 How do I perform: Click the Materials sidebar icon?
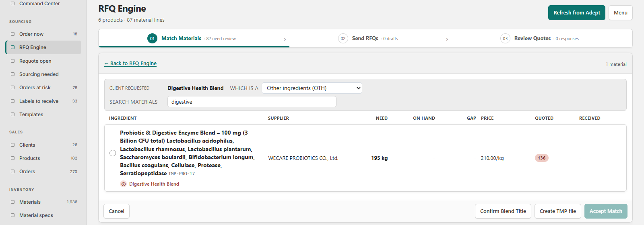pos(12,202)
